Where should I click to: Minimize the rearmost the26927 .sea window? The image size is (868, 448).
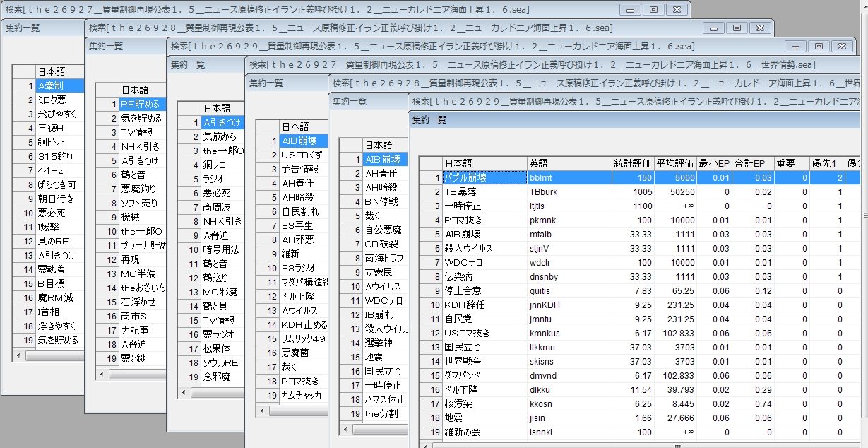coord(630,9)
